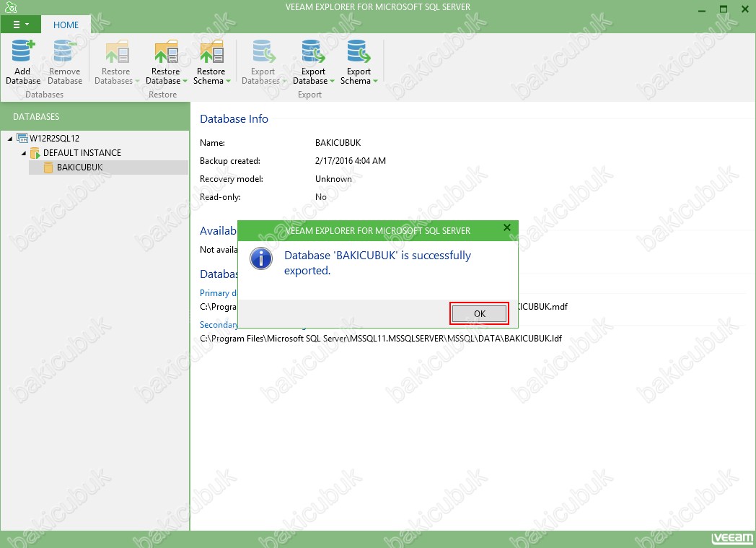Collapse the DEFAULT INSTANCE tree node
Image resolution: width=756 pixels, height=548 pixels.
(x=24, y=153)
